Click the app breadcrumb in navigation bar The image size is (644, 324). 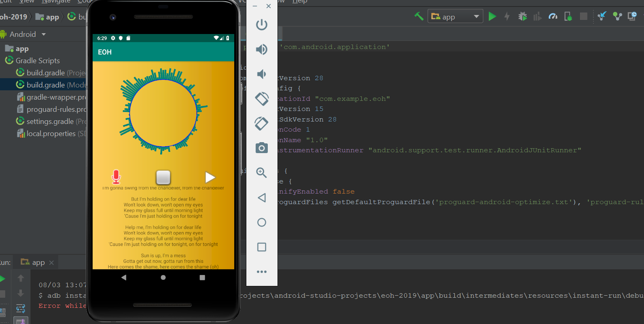point(47,17)
